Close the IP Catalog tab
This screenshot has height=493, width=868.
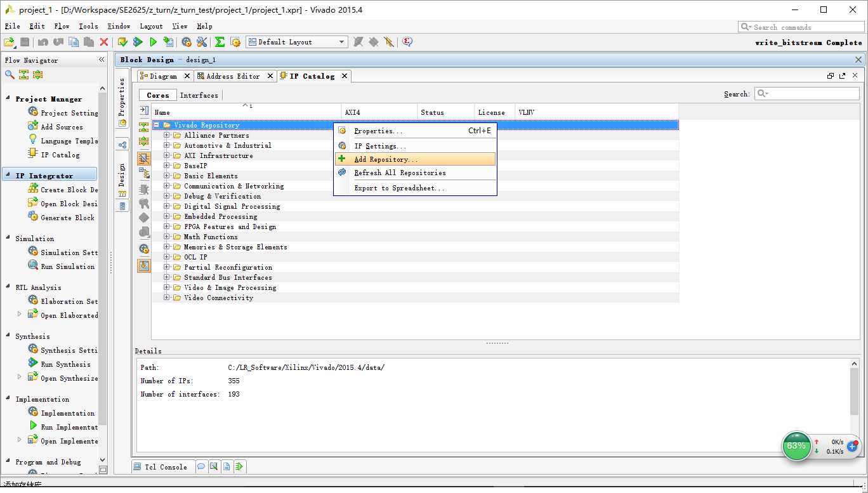tap(345, 76)
